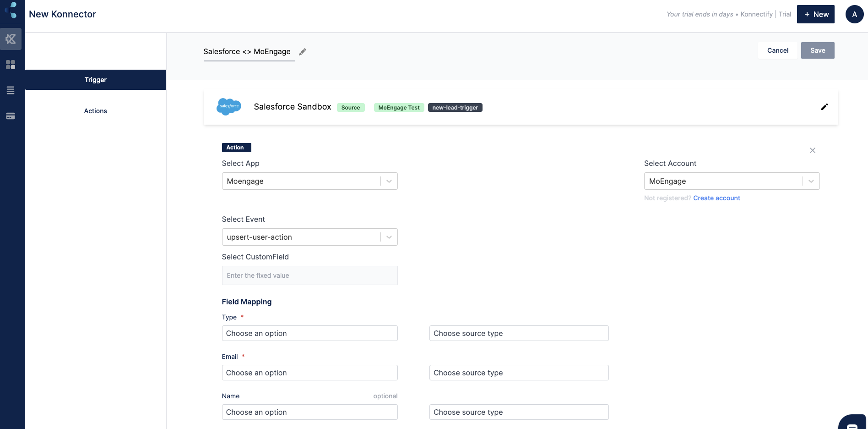Remove the Action block with X
This screenshot has height=429, width=868.
[813, 150]
